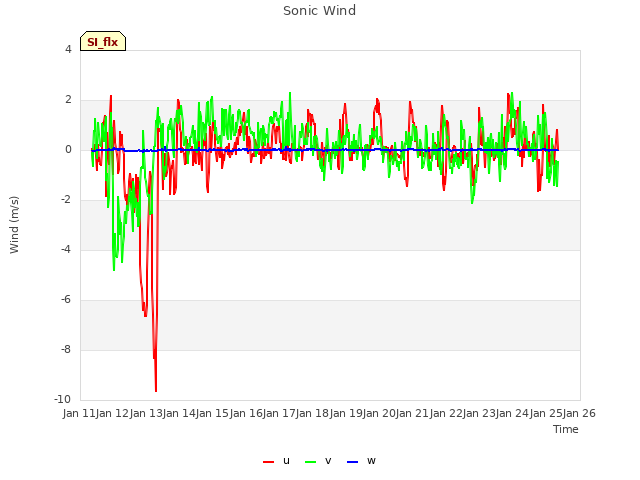Click the Jan 11 x-axis tick label
The width and height of the screenshot is (640, 480).
click(x=79, y=413)
